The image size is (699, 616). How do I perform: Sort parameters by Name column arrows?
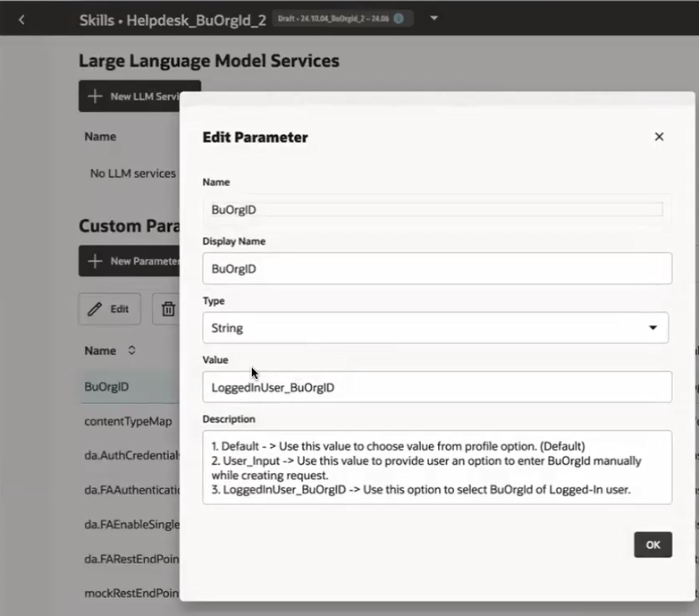[x=131, y=350]
